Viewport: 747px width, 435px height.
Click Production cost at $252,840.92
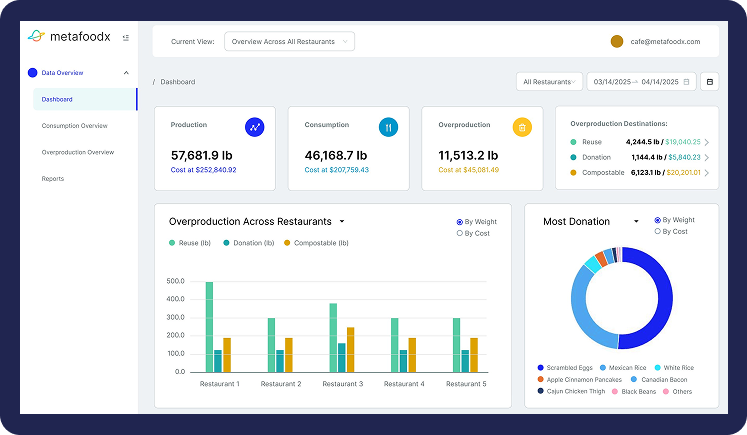(203, 170)
